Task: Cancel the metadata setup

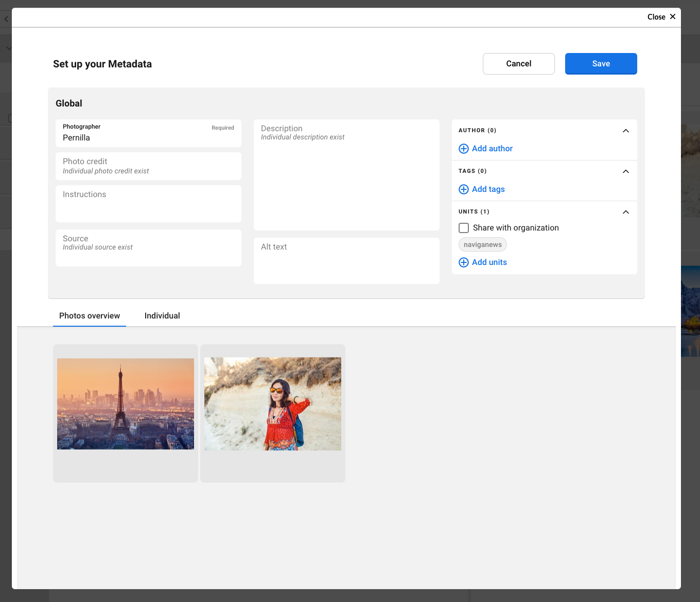Action: point(518,64)
